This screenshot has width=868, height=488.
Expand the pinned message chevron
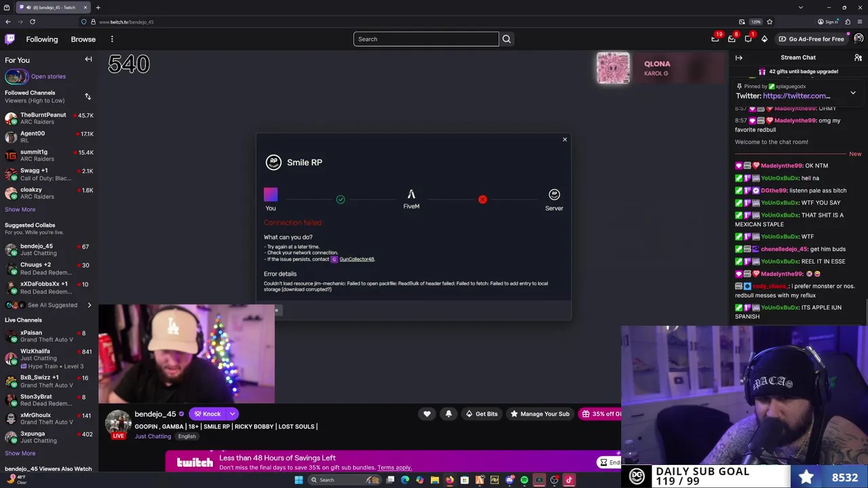click(853, 93)
